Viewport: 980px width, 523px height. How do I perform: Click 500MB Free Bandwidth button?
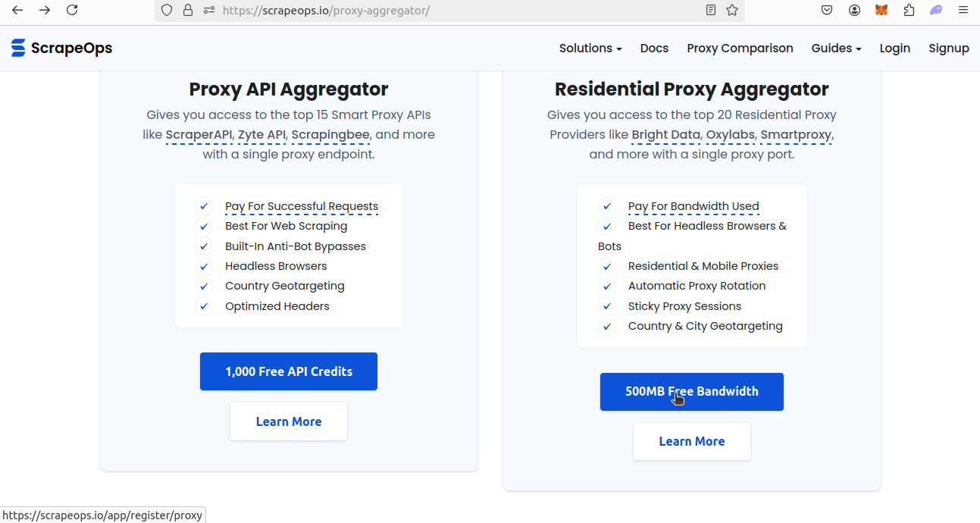(692, 392)
